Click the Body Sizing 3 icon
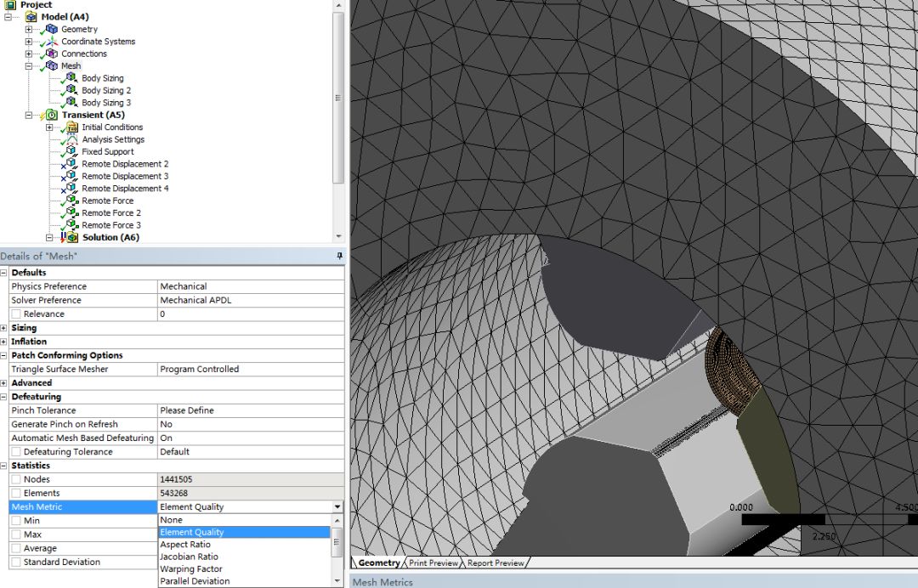 [71, 102]
